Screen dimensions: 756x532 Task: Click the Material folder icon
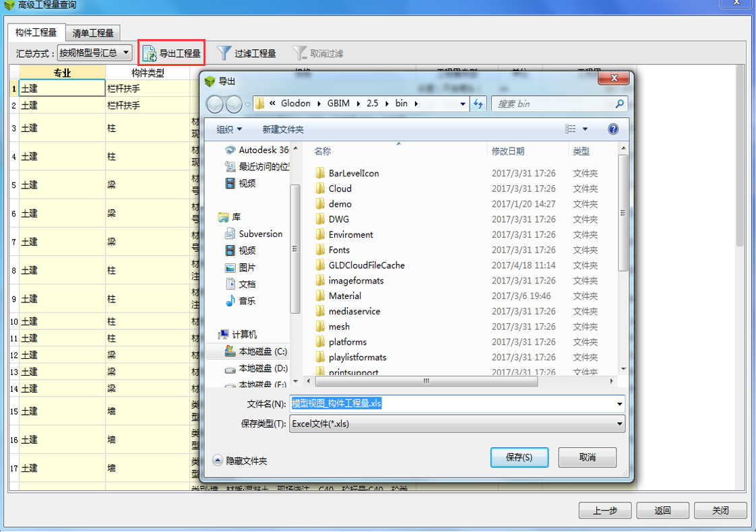click(320, 296)
